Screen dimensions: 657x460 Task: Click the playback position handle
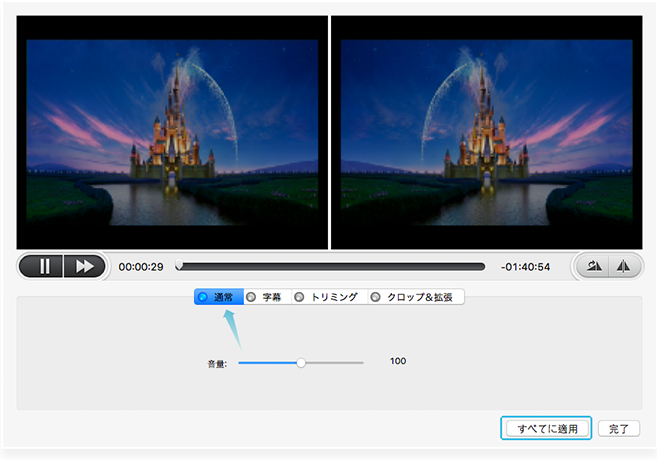pyautogui.click(x=179, y=265)
